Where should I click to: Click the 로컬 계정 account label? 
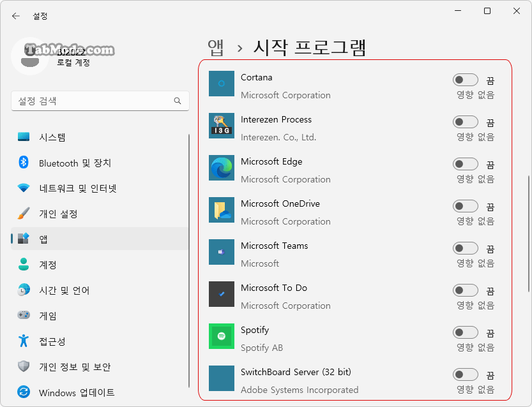pyautogui.click(x=73, y=63)
